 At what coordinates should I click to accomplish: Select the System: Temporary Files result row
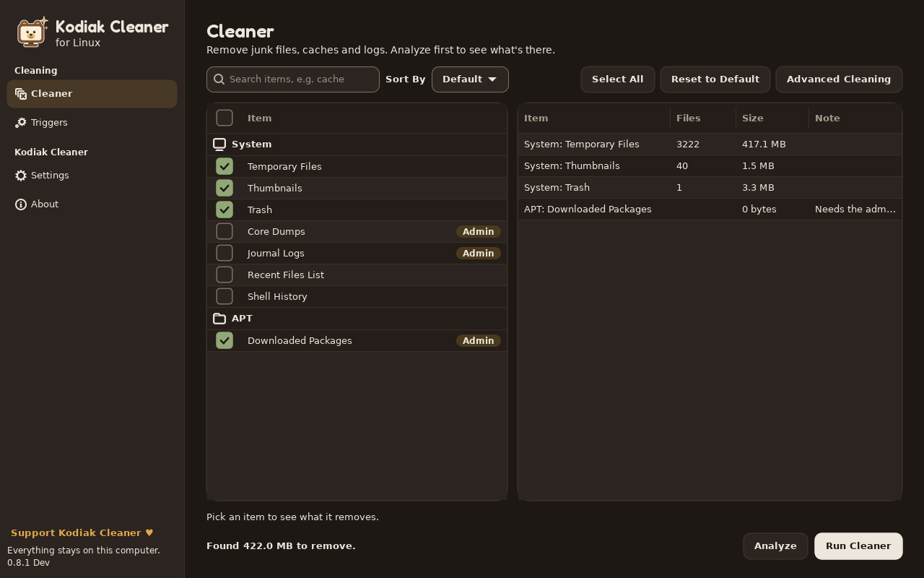(710, 144)
